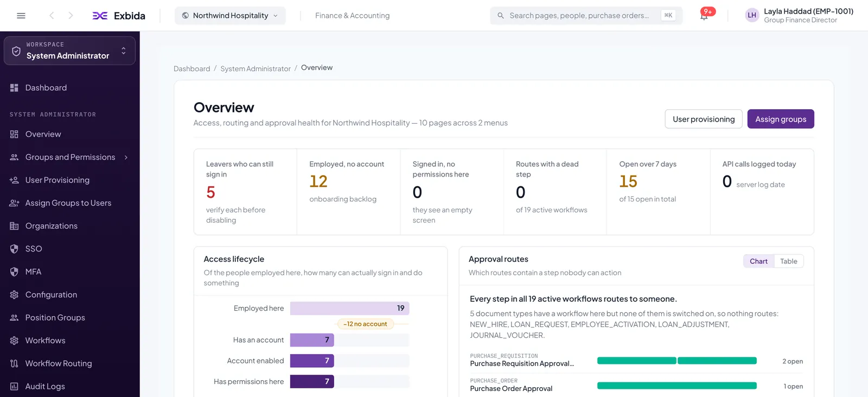This screenshot has height=397, width=868.
Task: Click the Workflows sidebar icon
Action: tap(14, 341)
